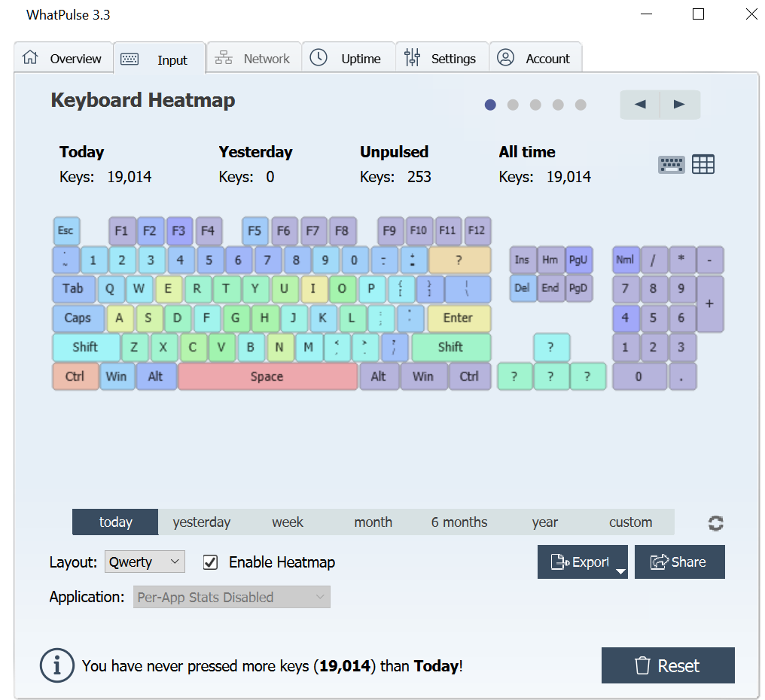Viewport: 765px width, 700px height.
Task: Click the Keyboard Heatmap heading
Action: click(143, 100)
